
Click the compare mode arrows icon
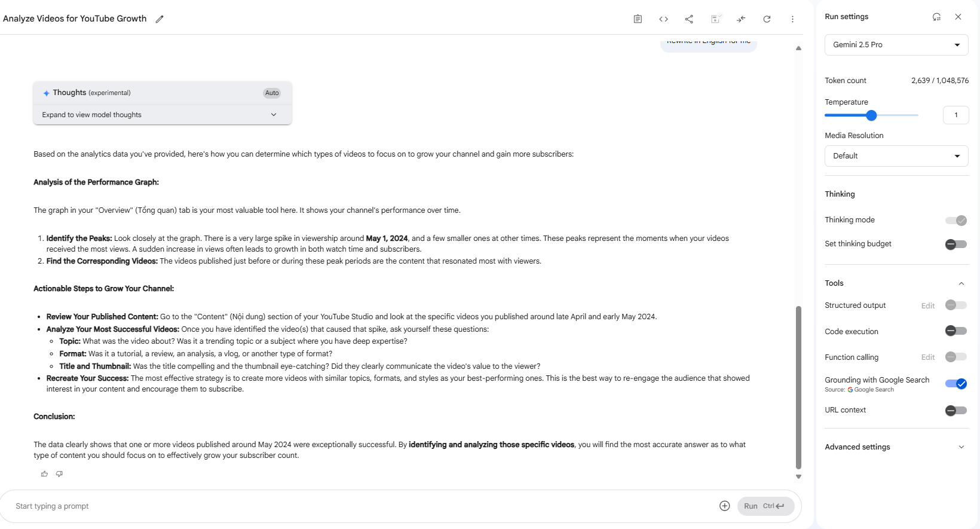[741, 19]
